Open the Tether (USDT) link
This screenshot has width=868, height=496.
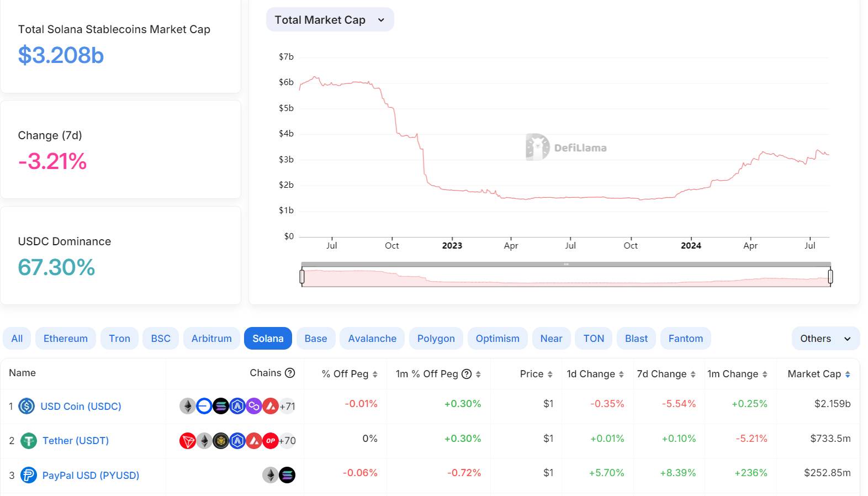tap(76, 441)
